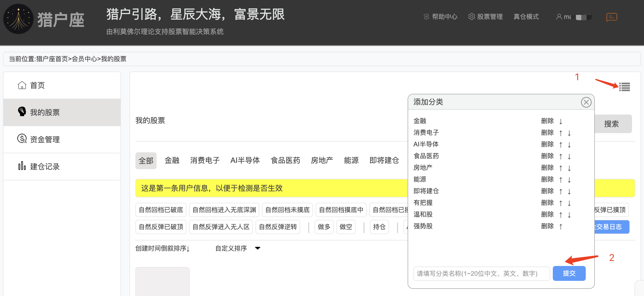Move 温和股 category down

point(569,215)
